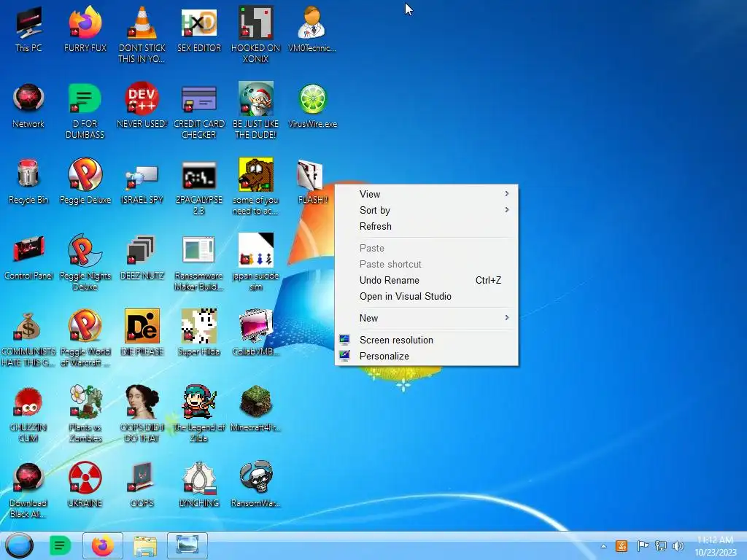Image resolution: width=747 pixels, height=560 pixels.
Task: Open Personalize from context menu
Action: point(426,356)
